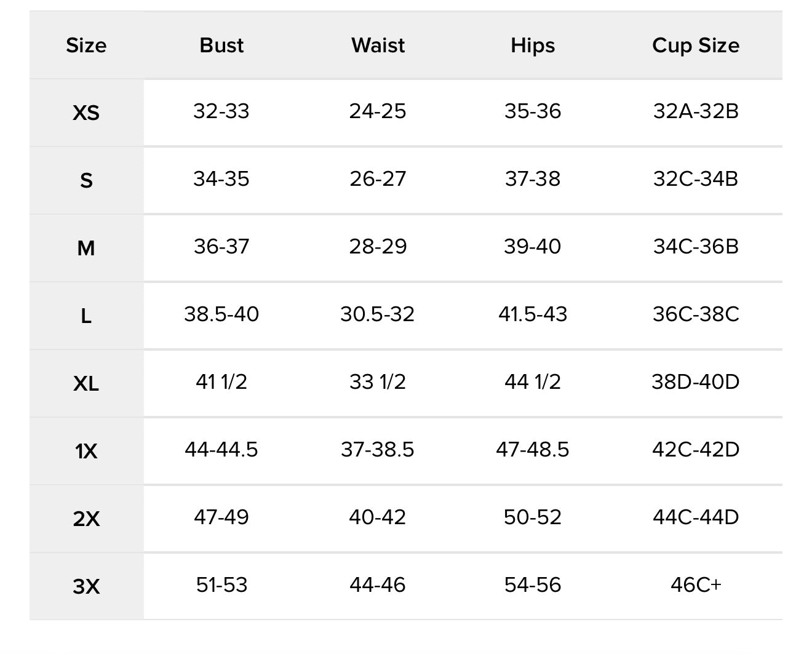This screenshot has width=812, height=654.
Task: Click the 2X size row label
Action: coord(86,519)
